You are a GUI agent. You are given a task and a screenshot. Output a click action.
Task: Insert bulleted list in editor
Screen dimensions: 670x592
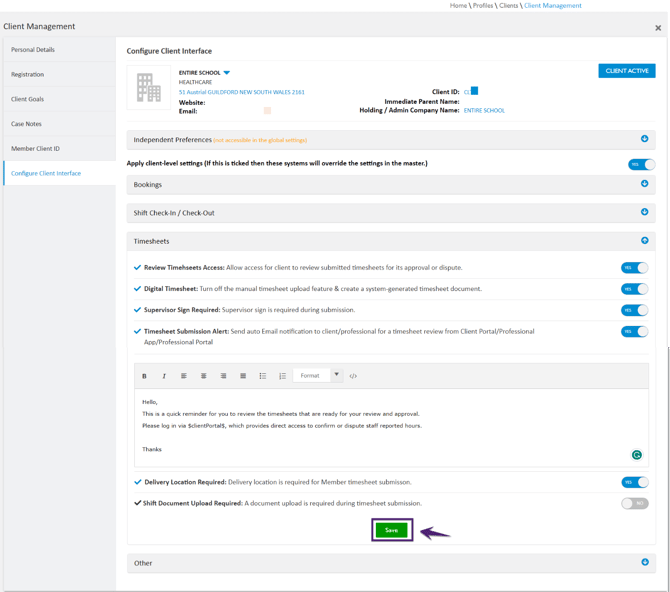pyautogui.click(x=262, y=376)
